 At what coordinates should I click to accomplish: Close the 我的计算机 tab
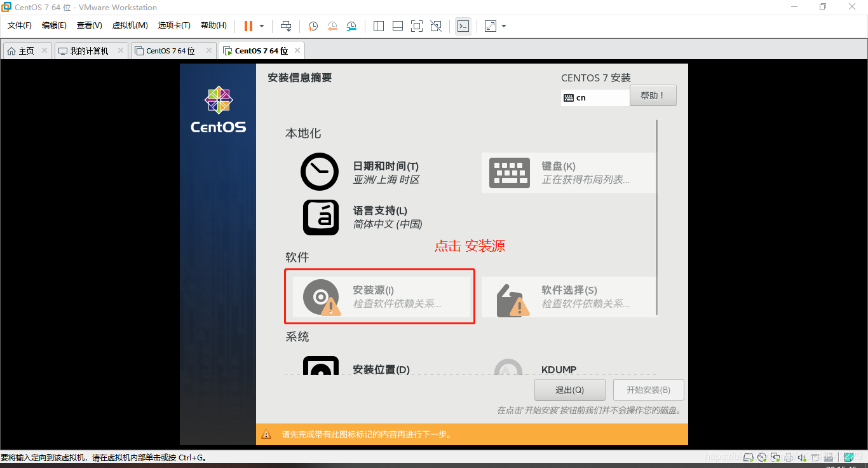pos(121,50)
